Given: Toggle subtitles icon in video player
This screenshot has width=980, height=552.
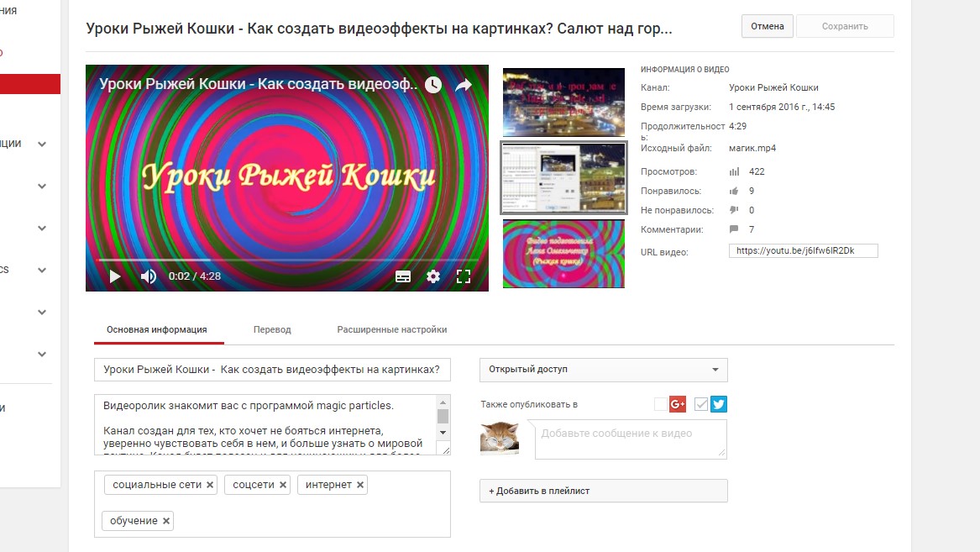Looking at the screenshot, I should 403,276.
